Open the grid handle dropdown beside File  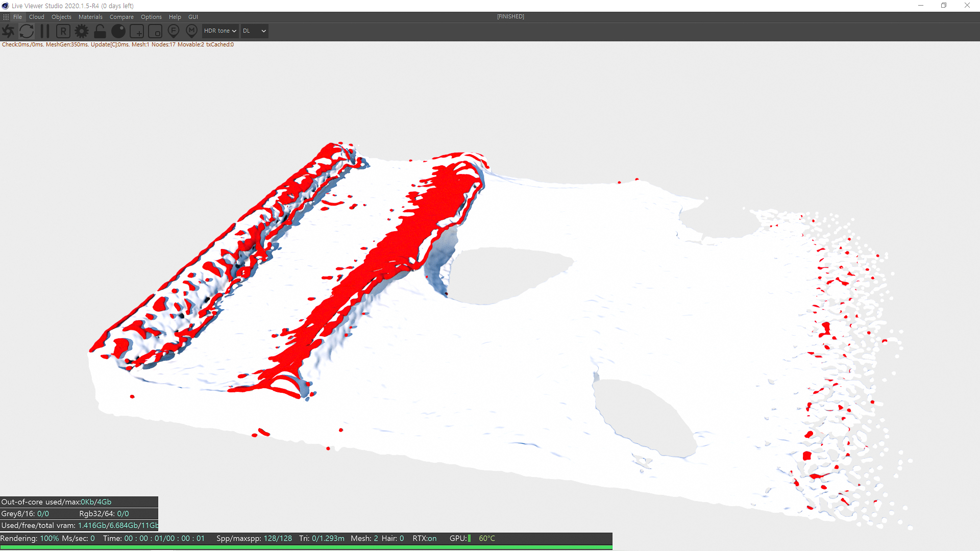click(x=6, y=17)
